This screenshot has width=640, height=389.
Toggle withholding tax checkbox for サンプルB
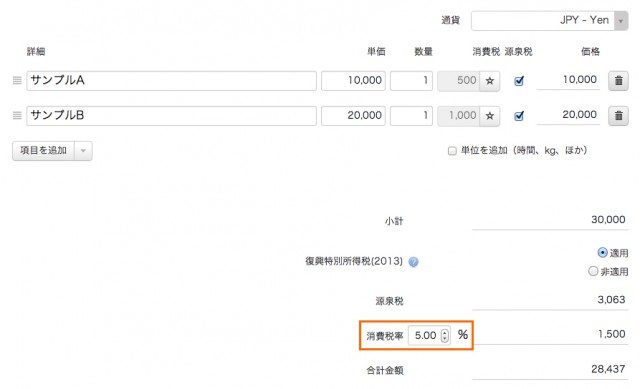pos(519,116)
